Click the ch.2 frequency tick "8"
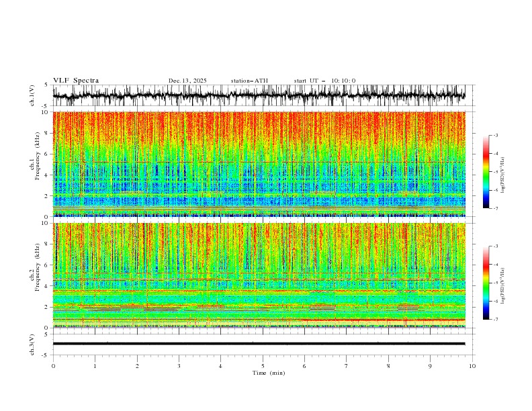Viewport: 532px width, 411px height. point(48,244)
